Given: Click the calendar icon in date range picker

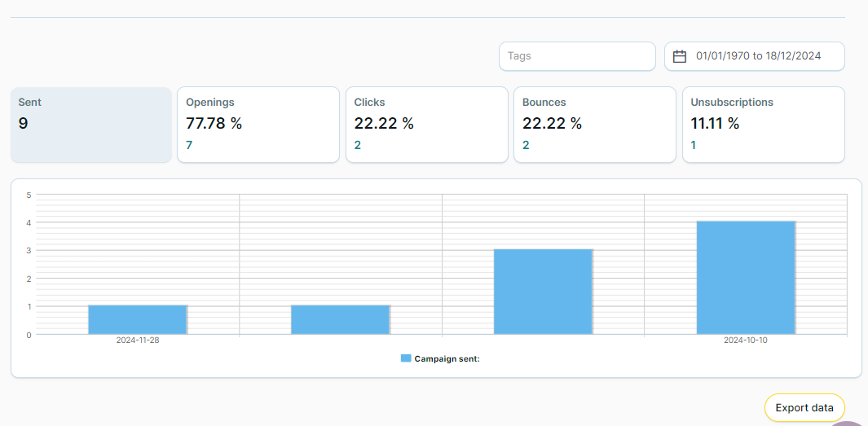Looking at the screenshot, I should tap(680, 56).
